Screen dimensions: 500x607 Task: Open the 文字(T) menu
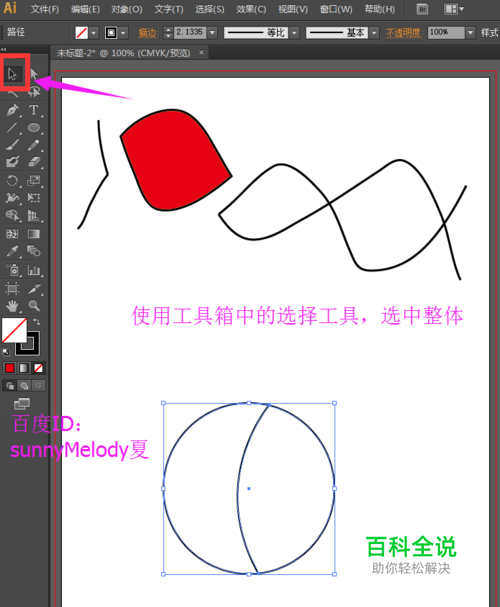pos(169,9)
